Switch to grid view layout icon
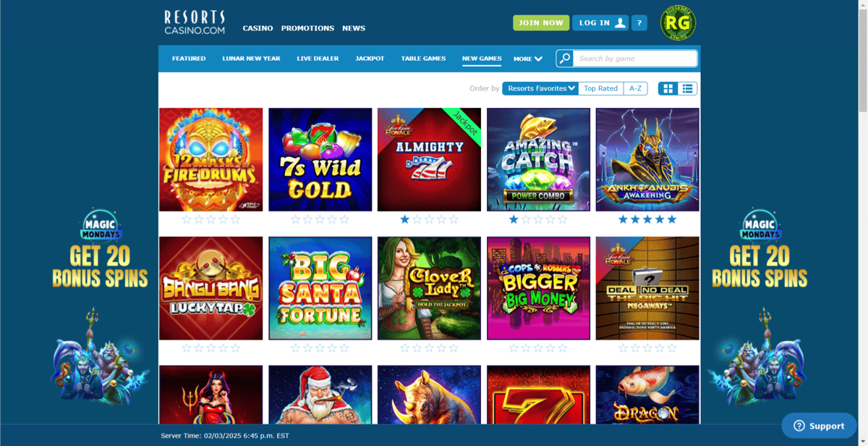The height and width of the screenshot is (446, 868). [x=668, y=88]
